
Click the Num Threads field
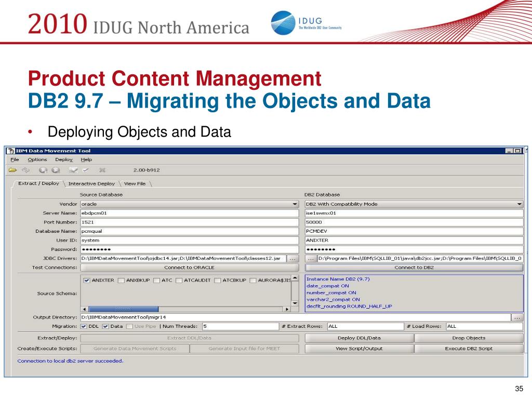point(240,326)
